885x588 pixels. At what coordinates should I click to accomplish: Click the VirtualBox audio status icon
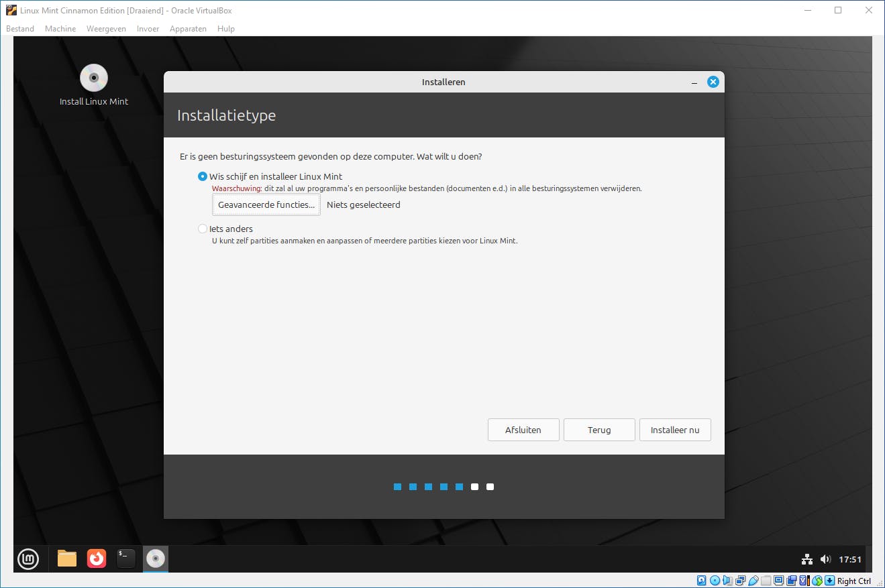pyautogui.click(x=727, y=581)
